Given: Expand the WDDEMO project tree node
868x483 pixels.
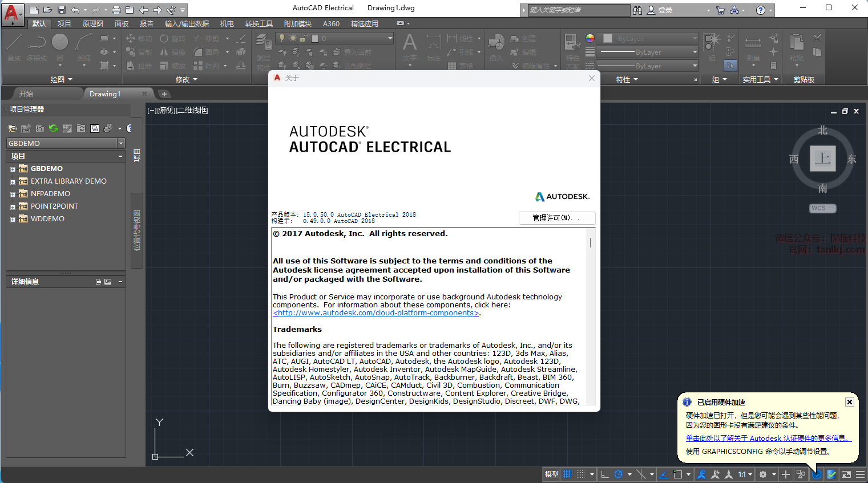Looking at the screenshot, I should click(13, 220).
